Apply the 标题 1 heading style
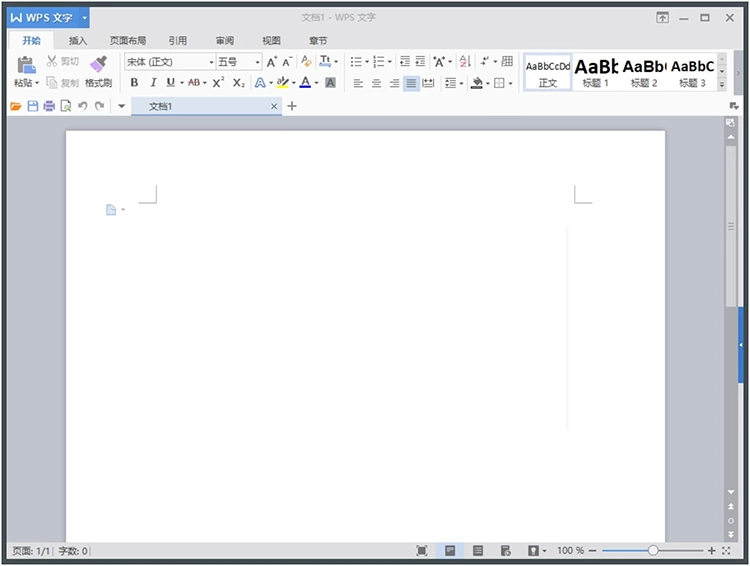Screen dimensions: 750x566 [x=596, y=72]
